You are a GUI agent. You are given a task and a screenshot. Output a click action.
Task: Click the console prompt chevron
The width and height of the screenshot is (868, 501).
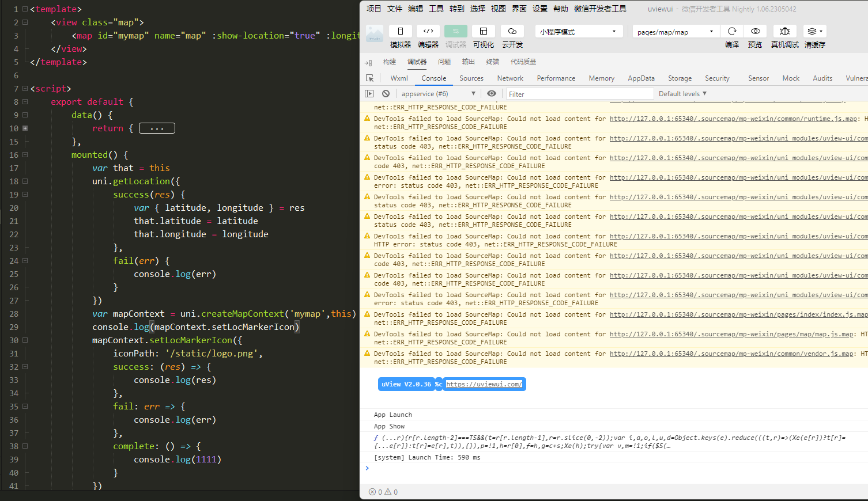point(367,468)
